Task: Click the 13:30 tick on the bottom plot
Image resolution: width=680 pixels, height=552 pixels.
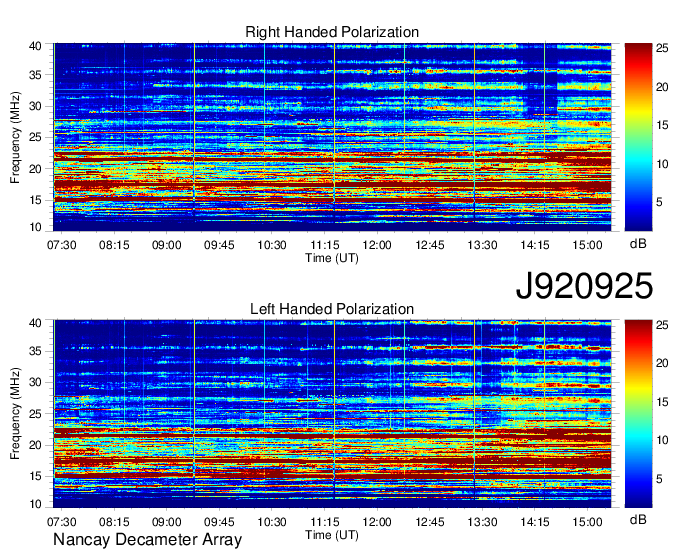Action: point(482,522)
